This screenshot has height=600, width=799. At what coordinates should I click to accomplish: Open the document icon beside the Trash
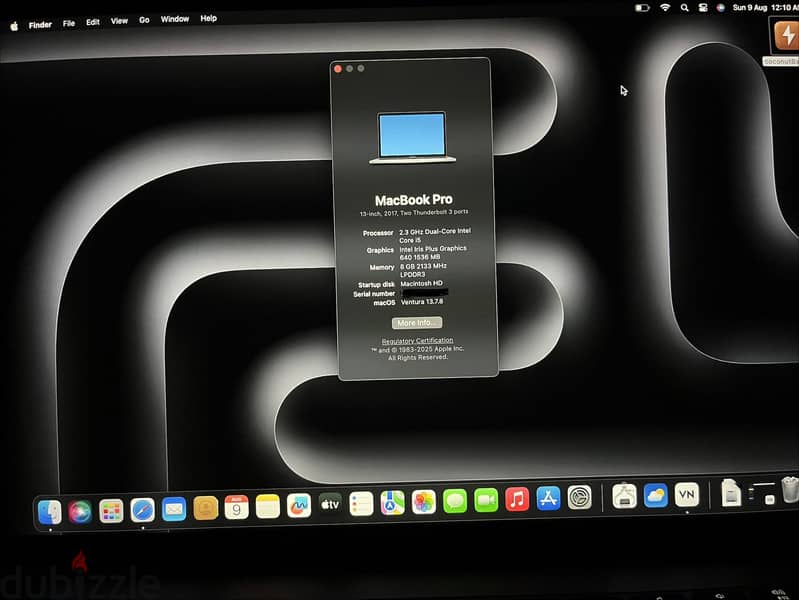[x=731, y=492]
